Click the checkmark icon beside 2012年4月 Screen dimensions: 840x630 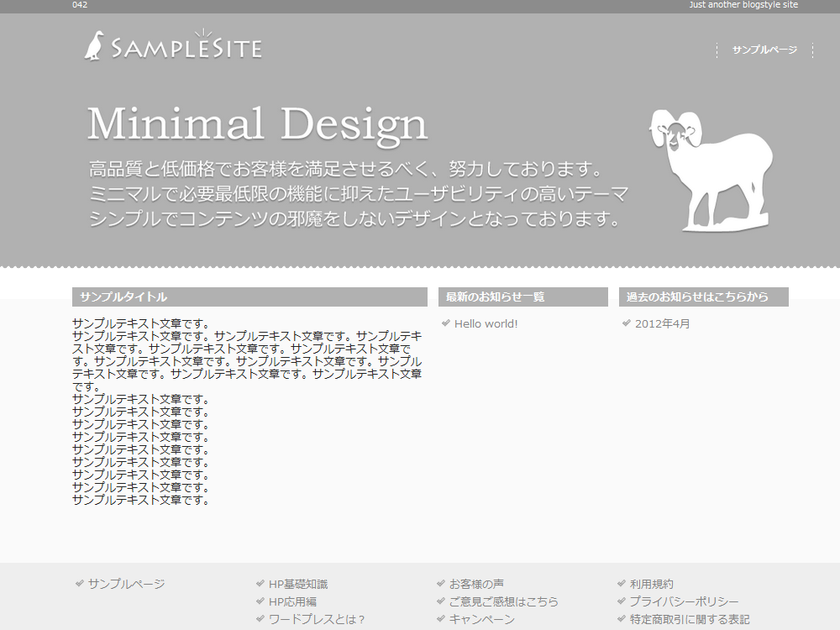627,323
